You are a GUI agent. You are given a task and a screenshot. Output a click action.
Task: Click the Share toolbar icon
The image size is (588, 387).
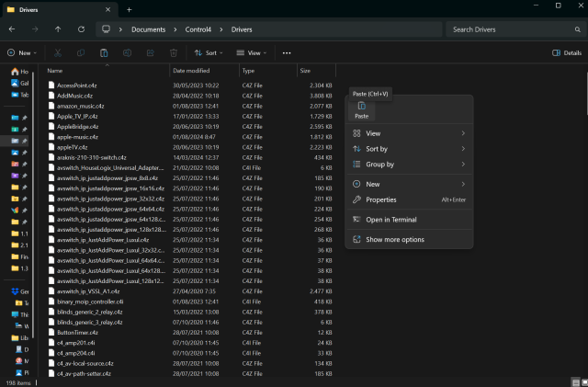click(x=151, y=53)
